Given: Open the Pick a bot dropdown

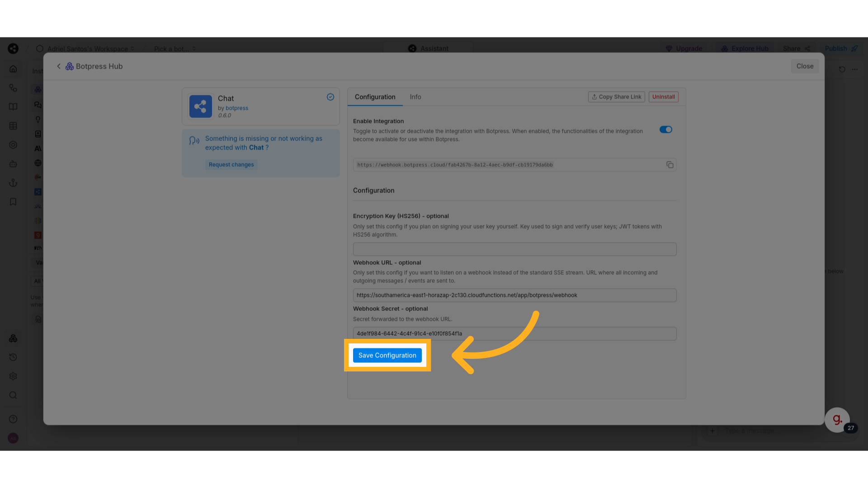Looking at the screenshot, I should point(175,48).
